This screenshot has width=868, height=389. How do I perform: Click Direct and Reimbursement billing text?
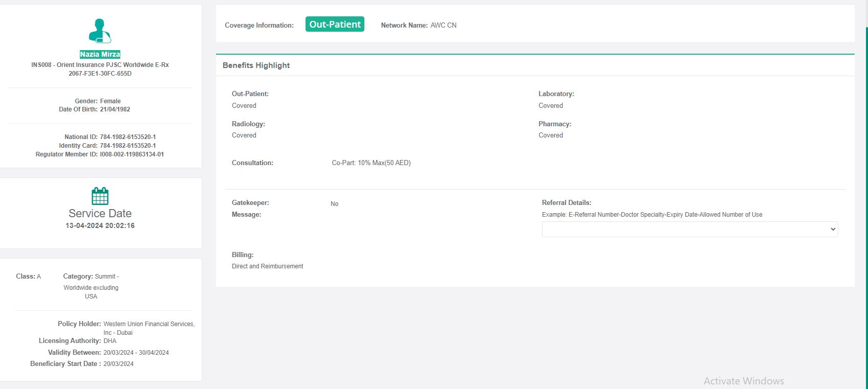tap(267, 266)
